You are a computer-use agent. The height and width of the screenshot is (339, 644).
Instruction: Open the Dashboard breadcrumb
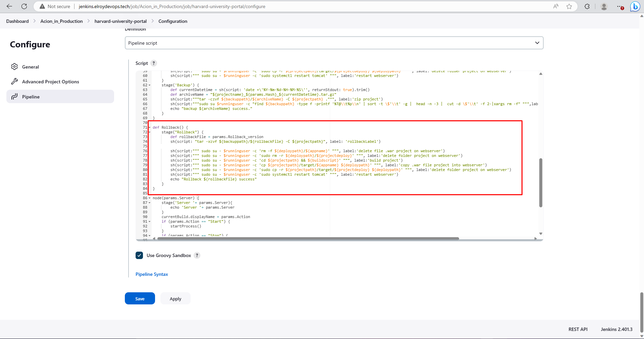(x=17, y=21)
